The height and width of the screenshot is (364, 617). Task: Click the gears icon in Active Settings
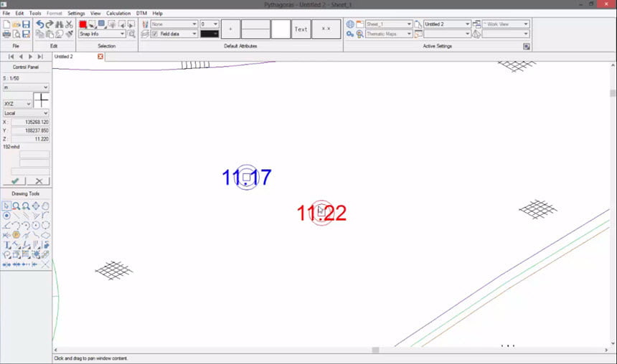point(350,34)
